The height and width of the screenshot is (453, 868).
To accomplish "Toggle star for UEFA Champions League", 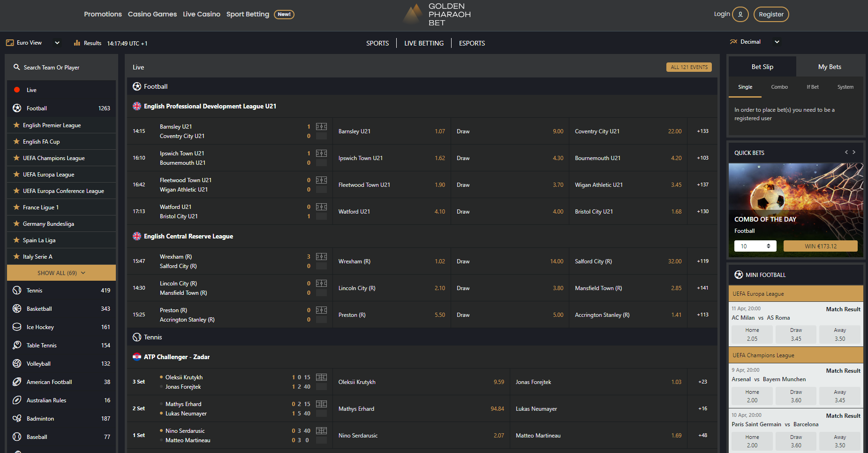I will [16, 158].
